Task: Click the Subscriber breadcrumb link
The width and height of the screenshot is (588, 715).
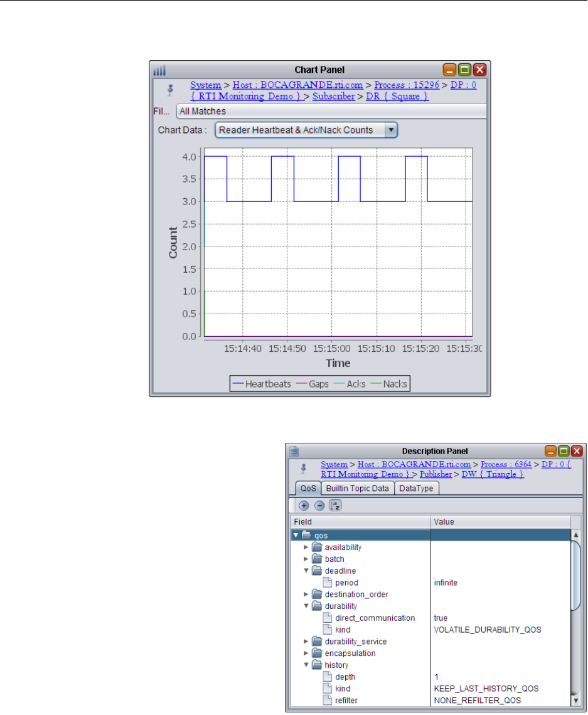Action: tap(333, 97)
